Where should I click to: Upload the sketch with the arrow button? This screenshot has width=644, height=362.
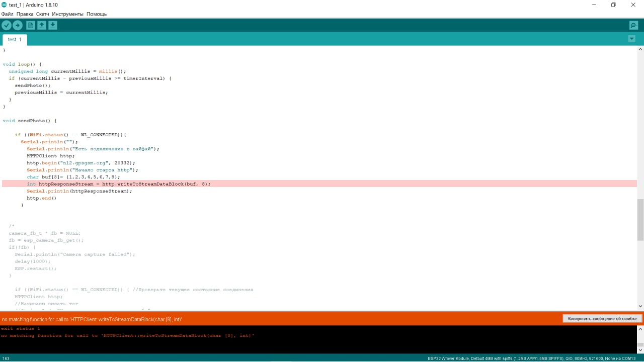tap(18, 25)
